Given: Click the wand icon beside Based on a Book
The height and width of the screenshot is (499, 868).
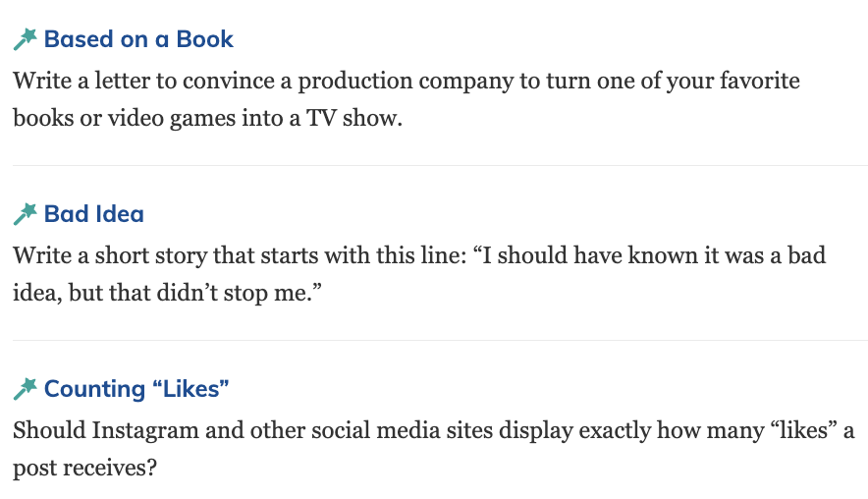Looking at the screenshot, I should [x=25, y=39].
